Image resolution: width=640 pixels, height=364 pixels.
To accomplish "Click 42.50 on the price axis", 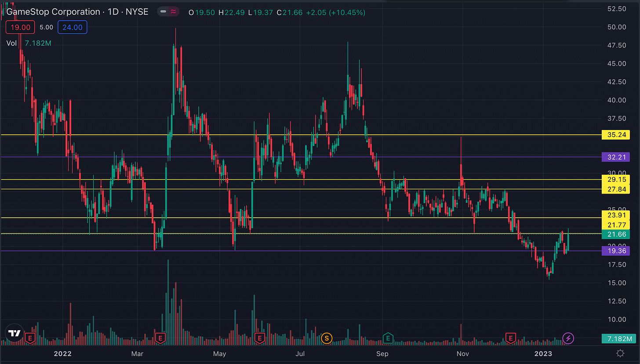I will [x=617, y=82].
